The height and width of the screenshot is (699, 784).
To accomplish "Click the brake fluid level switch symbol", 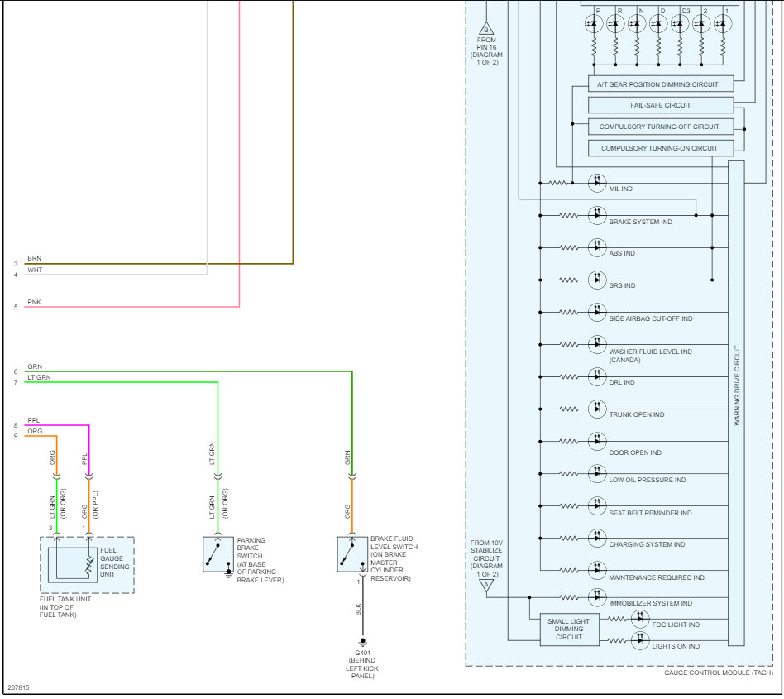I will point(352,554).
